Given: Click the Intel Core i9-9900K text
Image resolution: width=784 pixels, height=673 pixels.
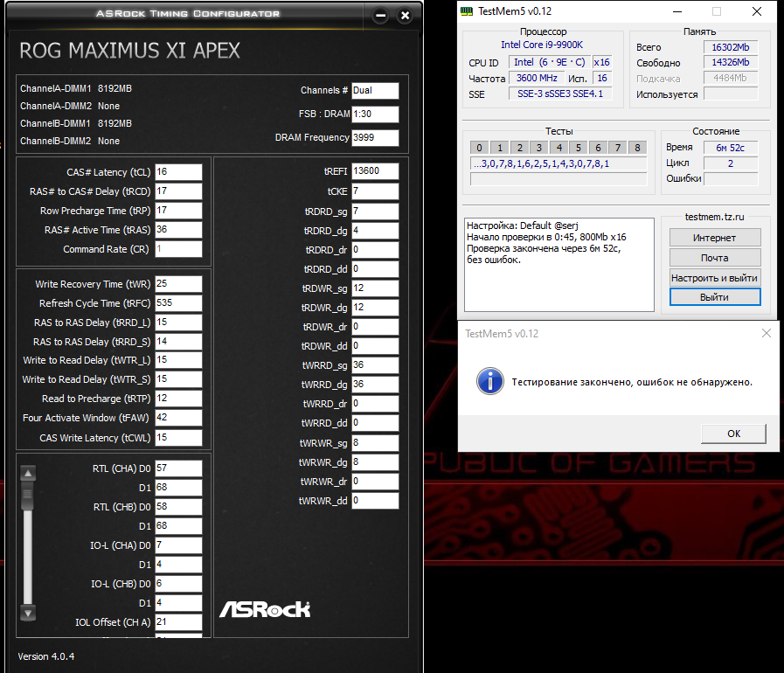Looking at the screenshot, I should [x=542, y=45].
